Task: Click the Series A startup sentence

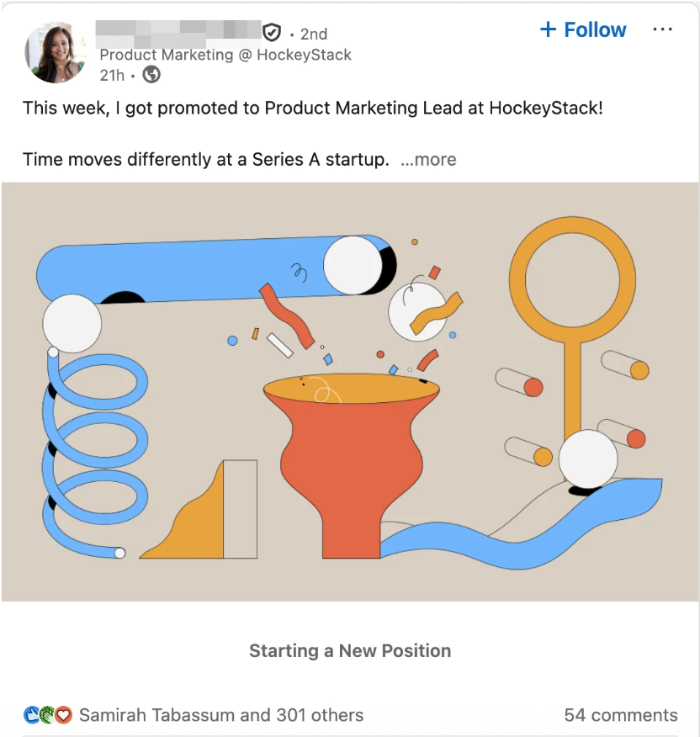Action: point(205,160)
